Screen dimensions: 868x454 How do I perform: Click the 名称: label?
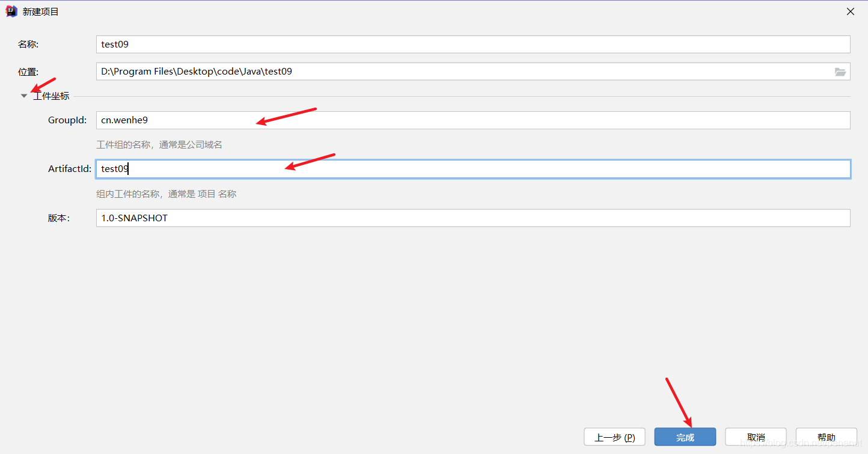coord(28,44)
